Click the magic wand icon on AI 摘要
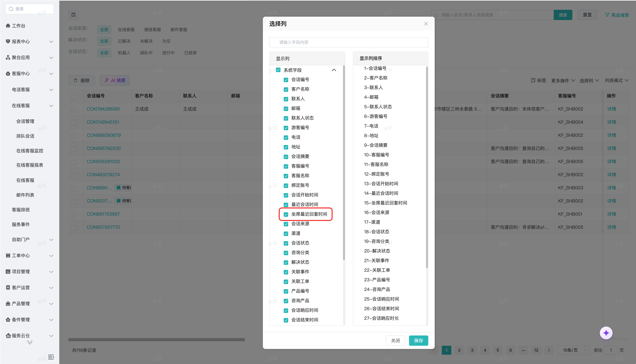The image size is (636, 364). 107,80
